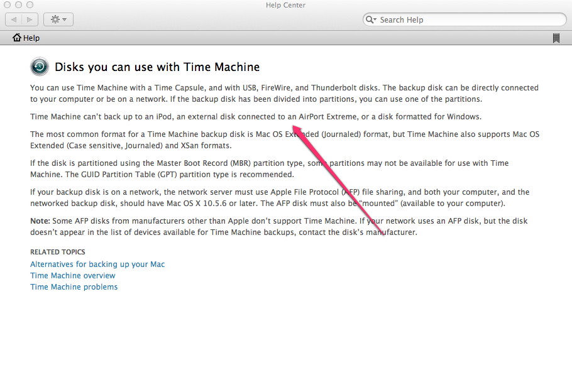The width and height of the screenshot is (572, 392).
Task: Click the RELATED TOPICS label
Action: tap(58, 252)
